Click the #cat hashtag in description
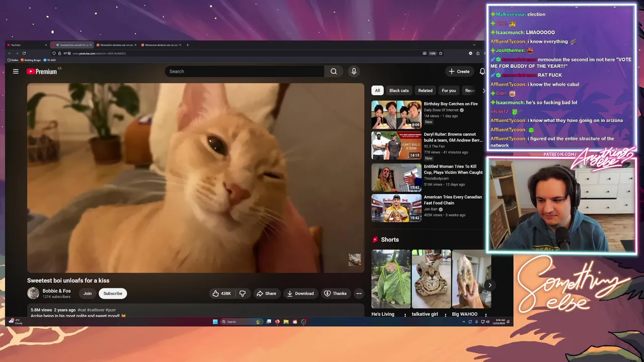Viewport: 644px width, 362px height. coord(81,310)
